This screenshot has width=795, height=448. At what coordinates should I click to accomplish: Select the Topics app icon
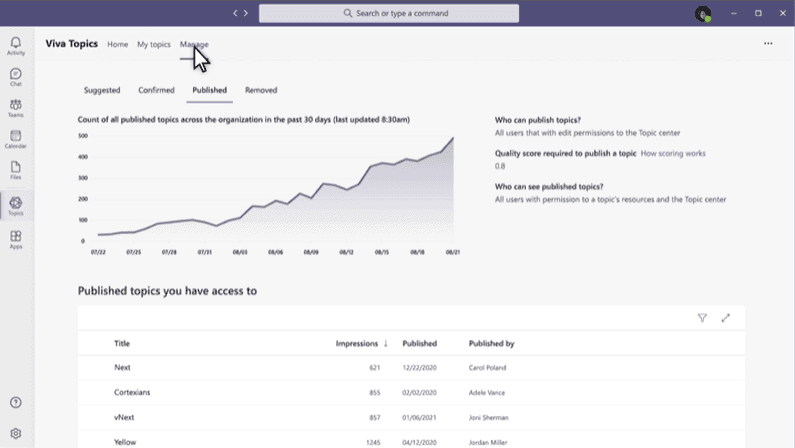(x=15, y=206)
